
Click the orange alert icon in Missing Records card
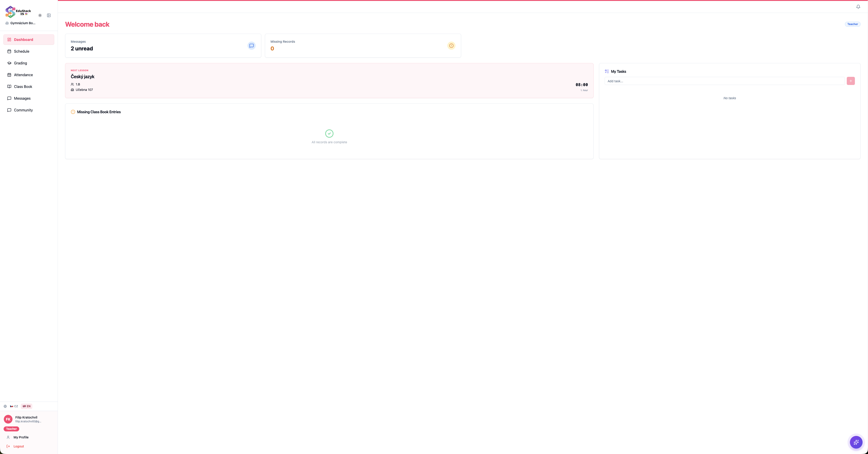451,46
